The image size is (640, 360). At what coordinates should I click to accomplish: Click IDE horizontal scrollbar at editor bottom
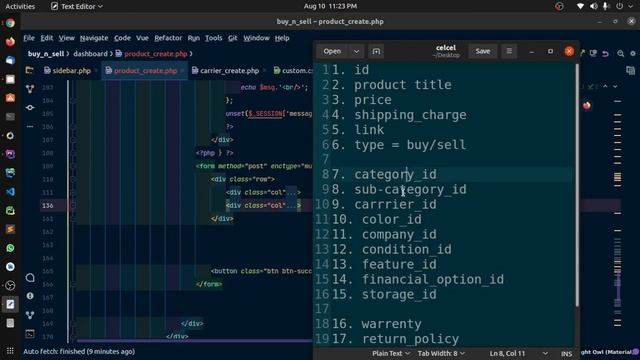(195, 340)
